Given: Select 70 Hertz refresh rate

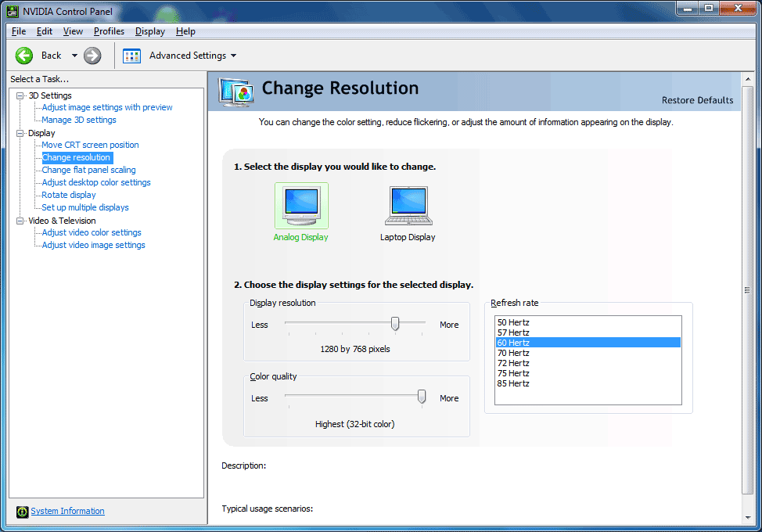Looking at the screenshot, I should 588,353.
